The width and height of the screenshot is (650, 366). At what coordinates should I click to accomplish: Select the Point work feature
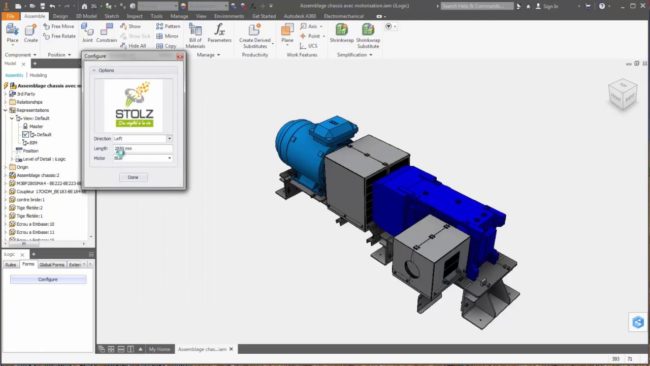[x=312, y=36]
